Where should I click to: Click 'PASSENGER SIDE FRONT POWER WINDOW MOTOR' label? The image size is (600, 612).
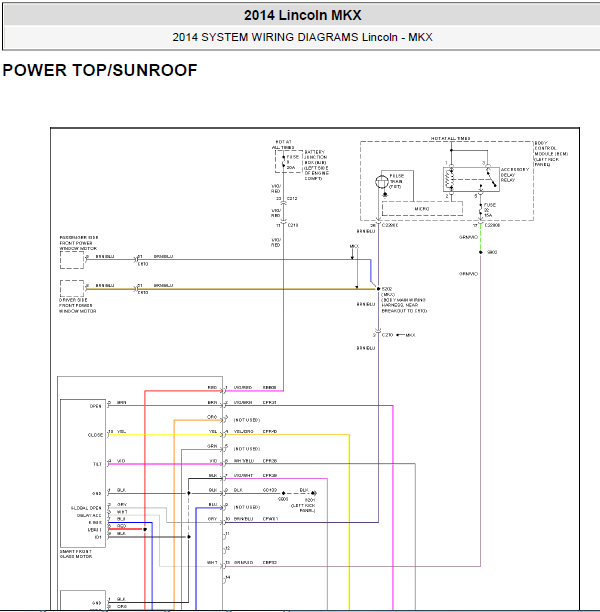tap(78, 243)
